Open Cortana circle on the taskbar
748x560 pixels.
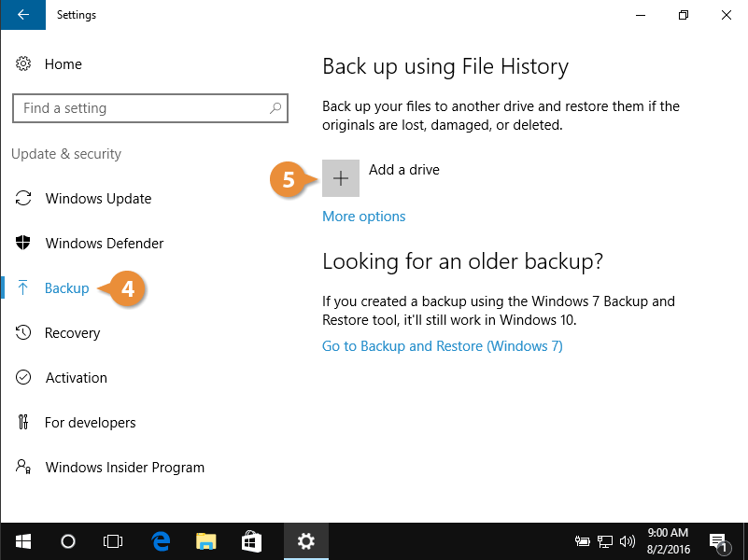click(x=68, y=541)
